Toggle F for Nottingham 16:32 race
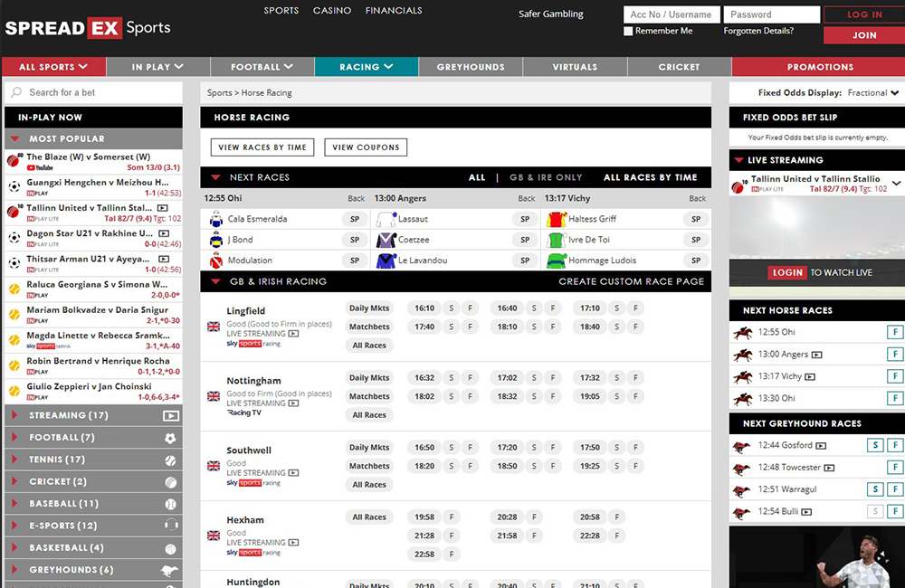The width and height of the screenshot is (905, 588). tap(470, 378)
